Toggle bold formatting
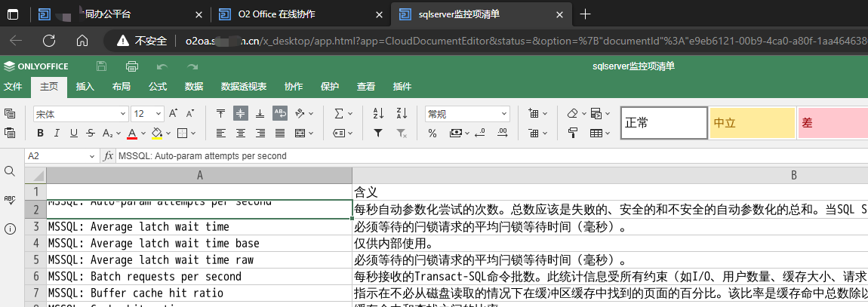Screen dimensions: 868x307 click(x=40, y=134)
